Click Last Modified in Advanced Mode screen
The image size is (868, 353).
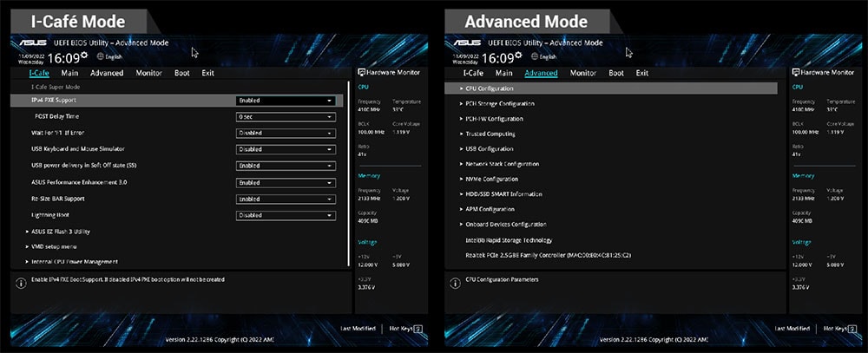(792, 329)
